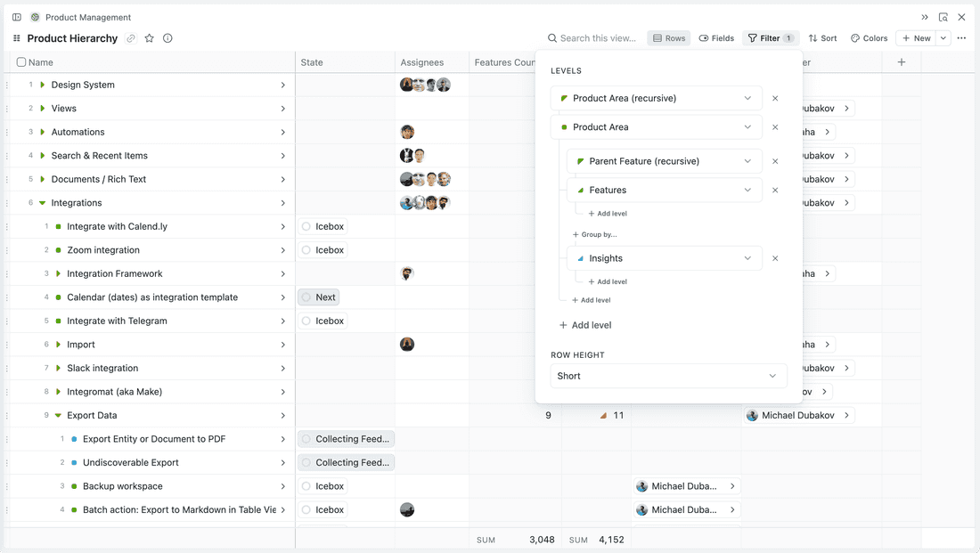This screenshot has width=980, height=553.
Task: Open the info icon beside the view title
Action: (x=168, y=37)
